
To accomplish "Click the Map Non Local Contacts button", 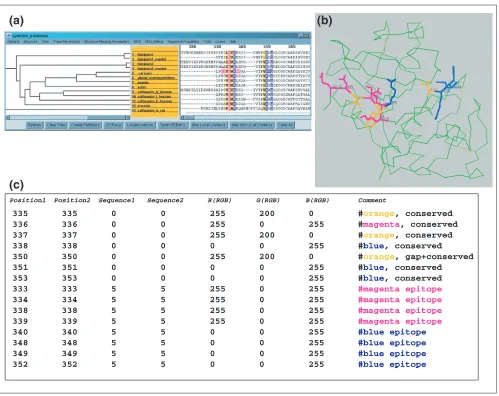I will tap(252, 125).
